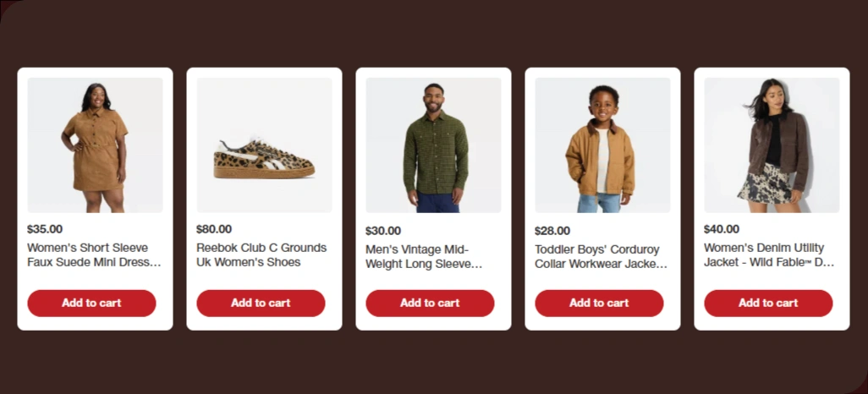
Task: Open Toddler Boys' Corduroy Collar Workwear Jacket title
Action: pos(600,257)
